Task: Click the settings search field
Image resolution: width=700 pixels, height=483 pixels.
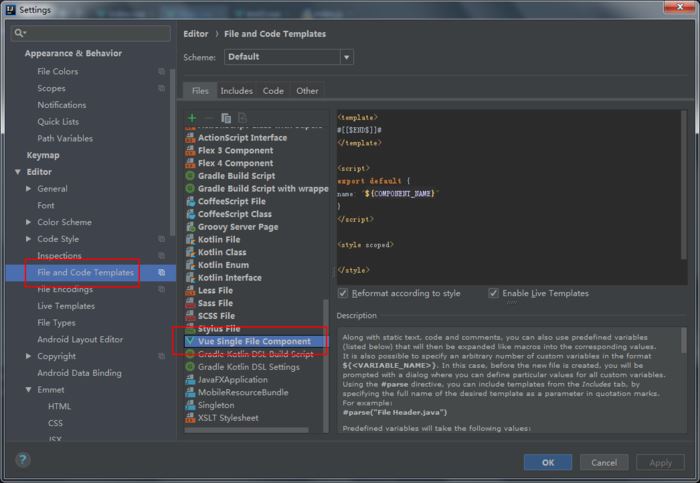Action: (91, 33)
